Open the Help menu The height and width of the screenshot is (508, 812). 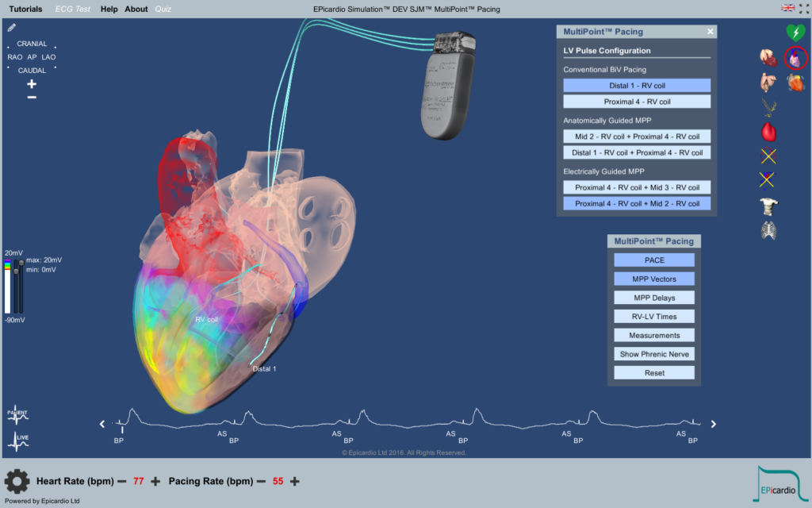click(x=109, y=9)
